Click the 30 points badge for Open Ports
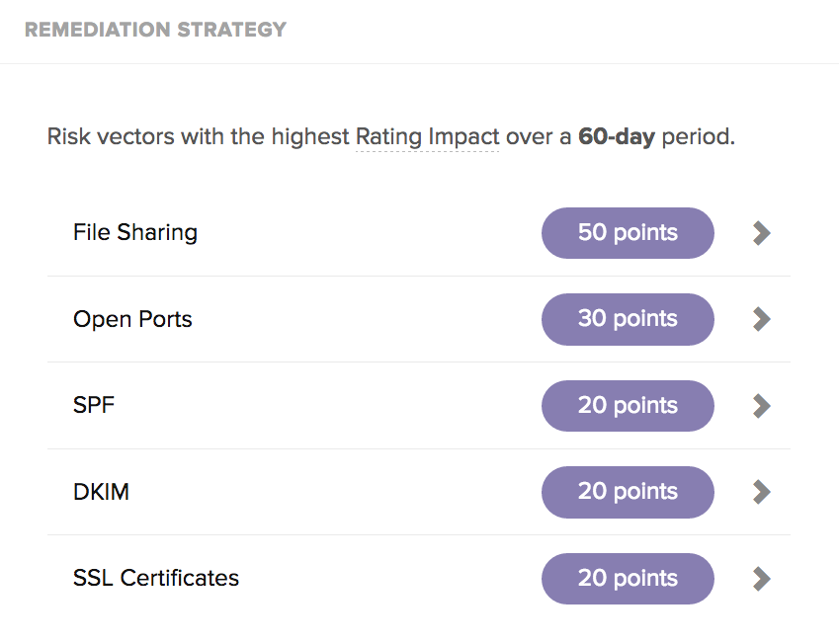Viewport: 839px width, 644px height. (x=628, y=319)
